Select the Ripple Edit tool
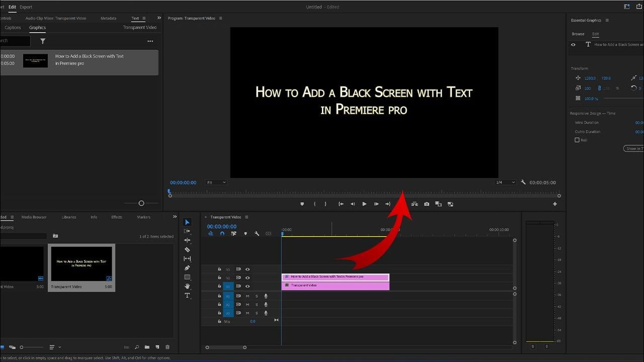This screenshot has height=362, width=644. (187, 240)
